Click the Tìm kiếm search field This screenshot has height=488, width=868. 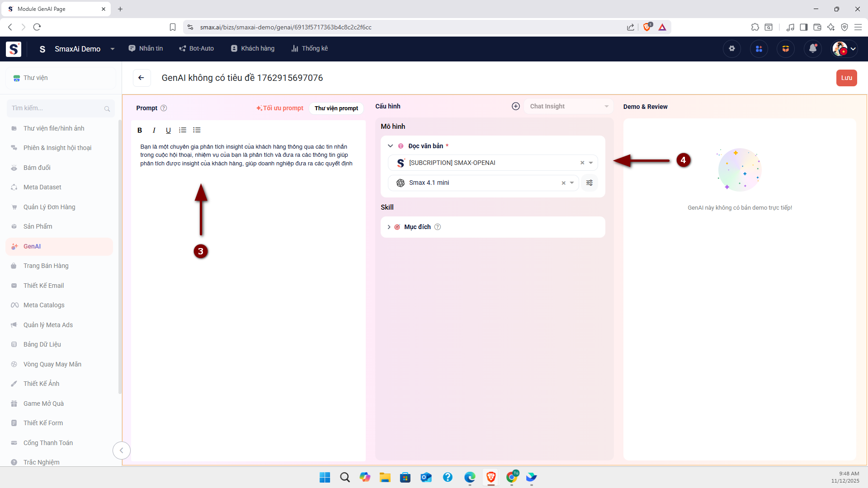tap(57, 108)
